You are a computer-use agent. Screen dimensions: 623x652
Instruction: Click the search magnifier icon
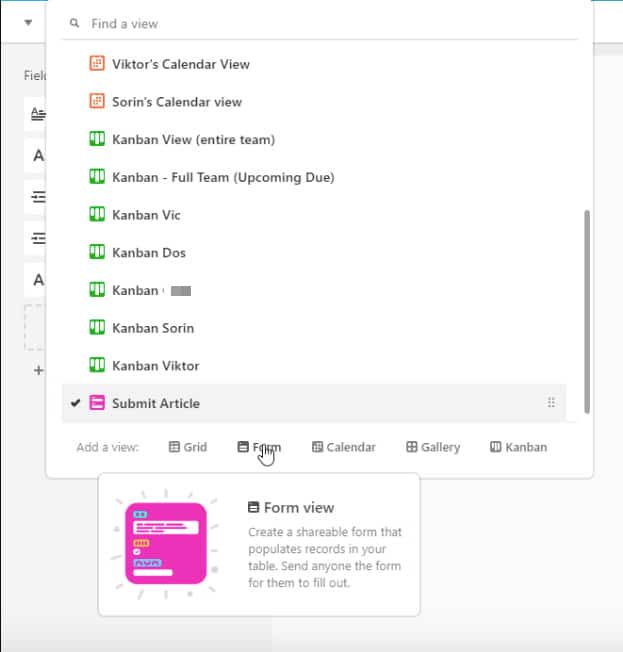pos(73,23)
